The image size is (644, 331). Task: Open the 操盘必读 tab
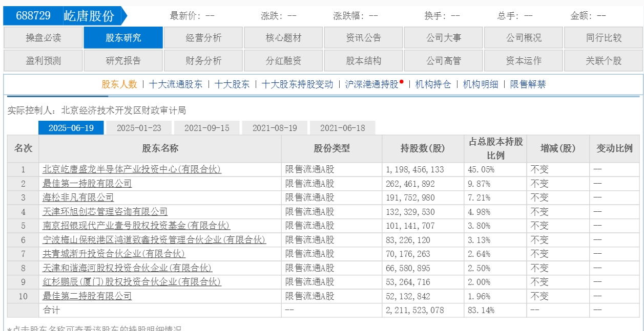(x=43, y=38)
